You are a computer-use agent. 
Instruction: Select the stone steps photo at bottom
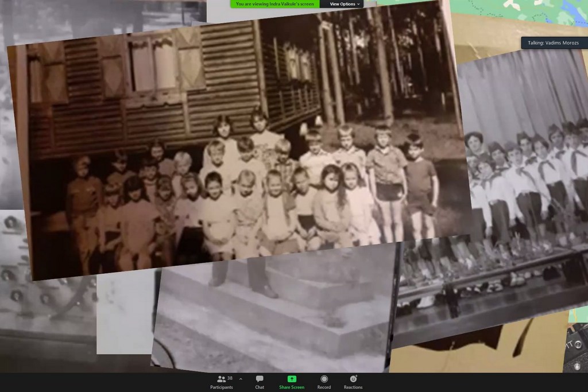276,316
